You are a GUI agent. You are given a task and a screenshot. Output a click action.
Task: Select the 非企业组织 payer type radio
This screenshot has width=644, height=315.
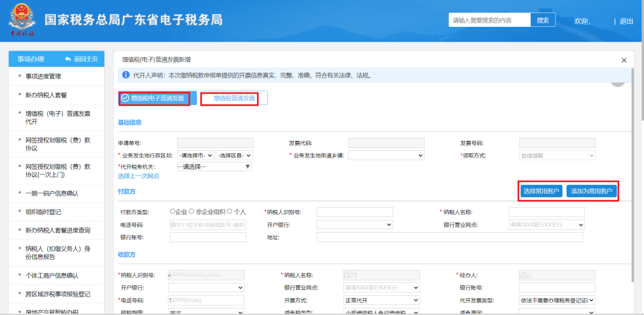coord(191,212)
